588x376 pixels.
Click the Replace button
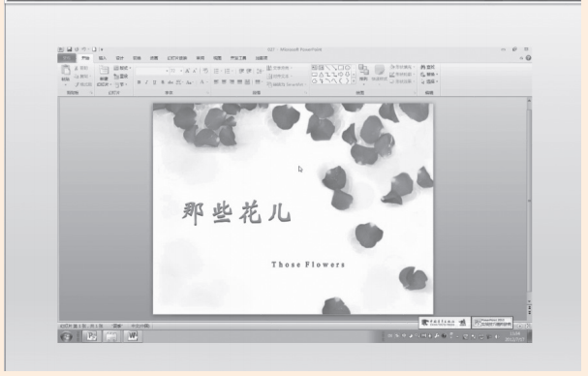(429, 75)
